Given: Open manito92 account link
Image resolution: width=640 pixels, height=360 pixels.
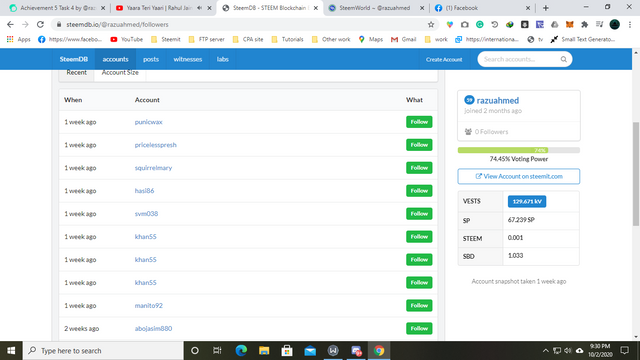Looking at the screenshot, I should click(149, 305).
